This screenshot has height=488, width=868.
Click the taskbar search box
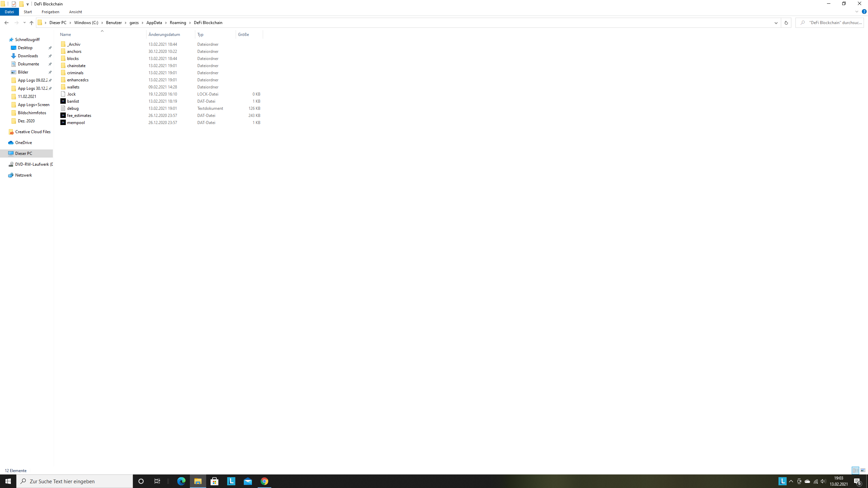(x=75, y=481)
